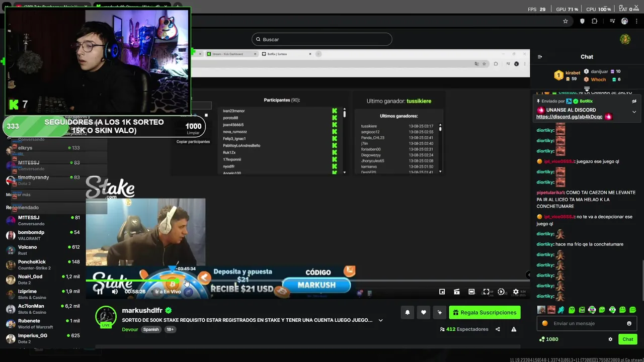Insert the green headphones purple-glasses emote
The height and width of the screenshot is (362, 644).
(x=592, y=310)
